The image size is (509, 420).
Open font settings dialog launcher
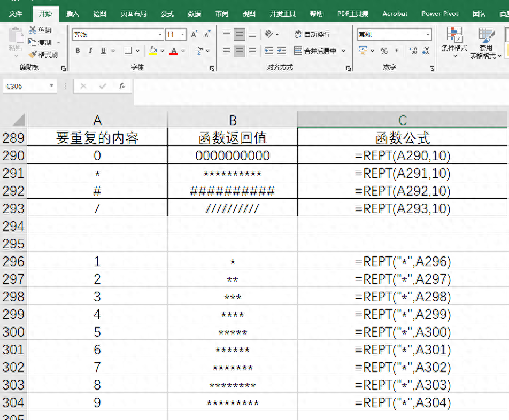tap(212, 68)
